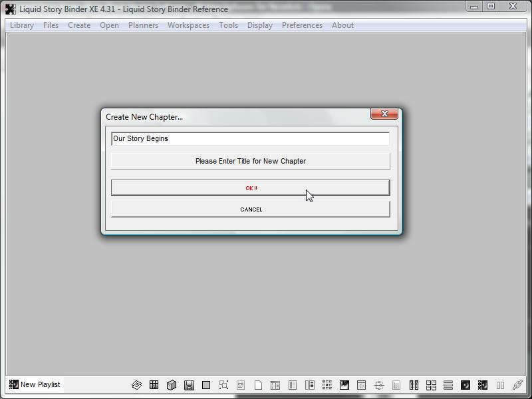Viewport: 532px width, 399px height.
Task: Click the grid table icon in bottom toolbar
Action: point(154,385)
